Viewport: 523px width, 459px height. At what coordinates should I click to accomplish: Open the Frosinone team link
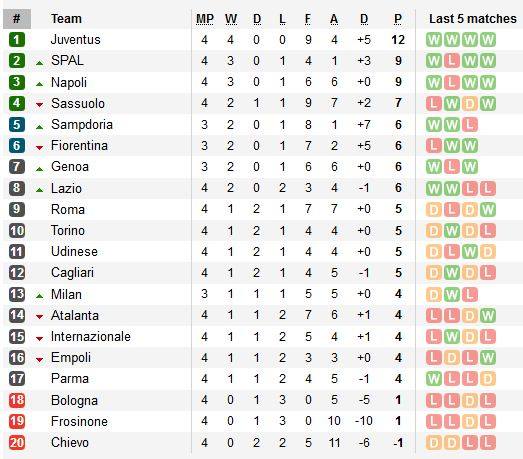pyautogui.click(x=79, y=421)
